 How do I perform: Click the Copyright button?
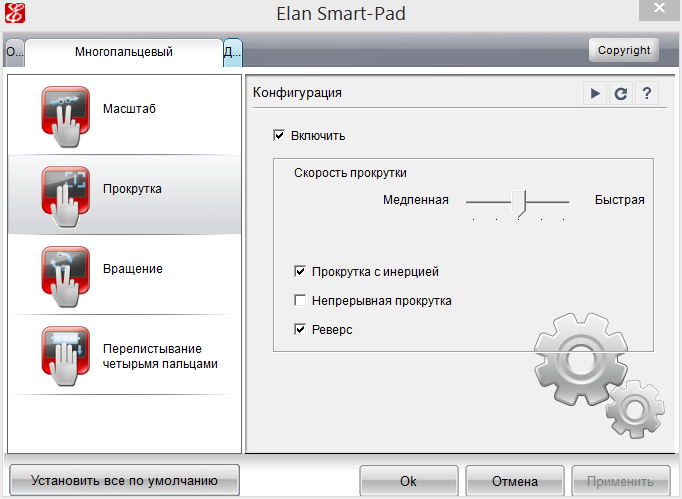(624, 50)
